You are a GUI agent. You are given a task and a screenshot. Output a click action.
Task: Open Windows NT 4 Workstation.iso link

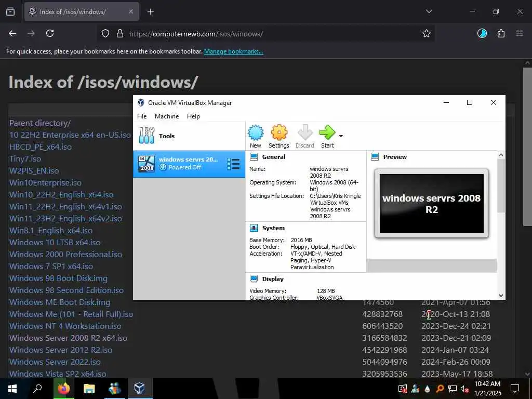pyautogui.click(x=65, y=326)
